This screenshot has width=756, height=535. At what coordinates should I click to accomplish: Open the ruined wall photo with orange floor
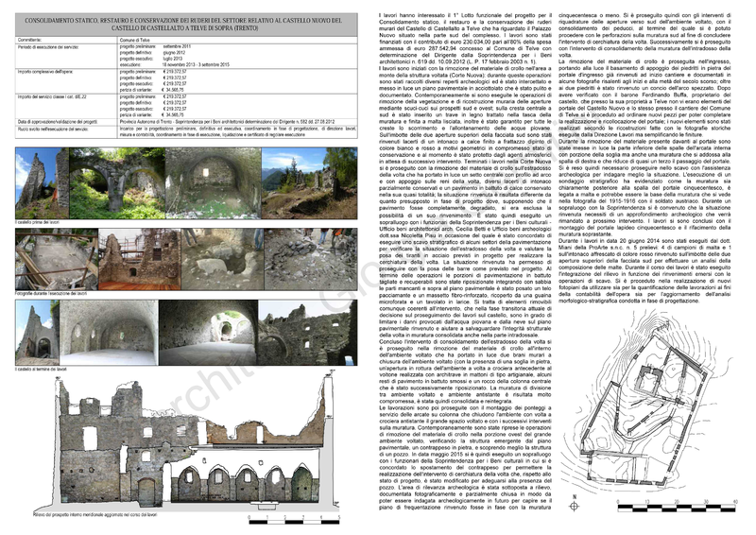click(139, 260)
